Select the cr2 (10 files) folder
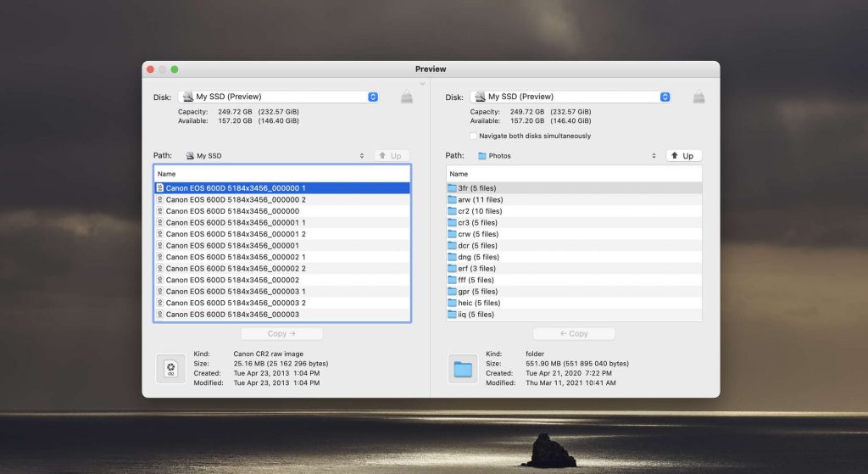 click(480, 211)
